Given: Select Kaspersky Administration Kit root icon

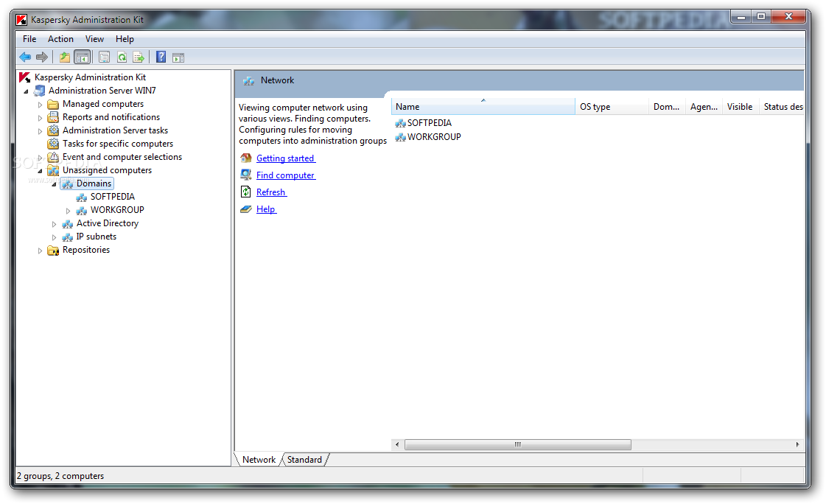Looking at the screenshot, I should coord(25,77).
